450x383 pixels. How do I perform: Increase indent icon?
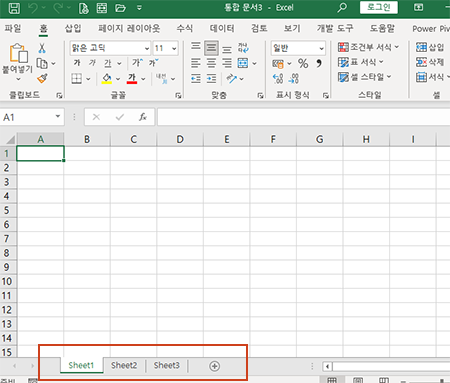tap(211, 79)
